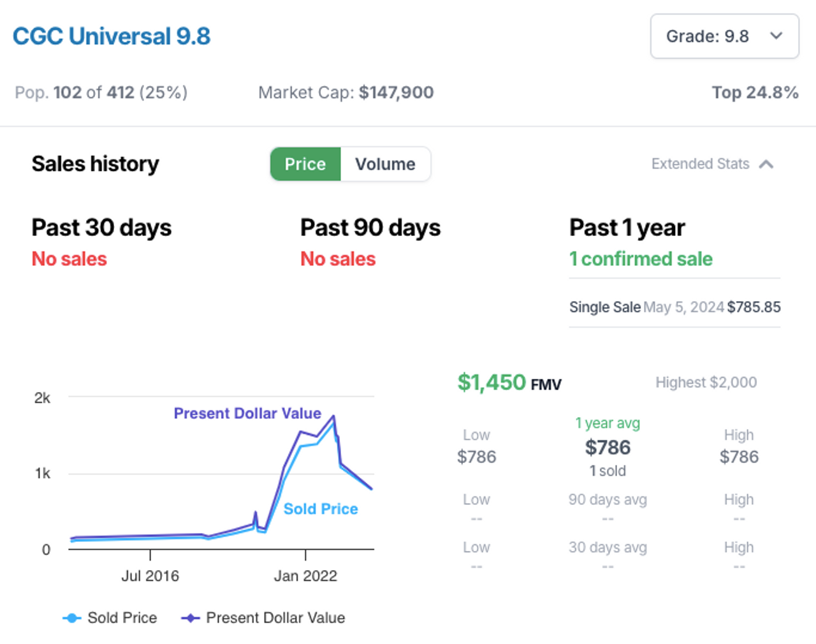The image size is (816, 644).
Task: Click the Present Dollar Value chart annotation
Action: (x=247, y=413)
